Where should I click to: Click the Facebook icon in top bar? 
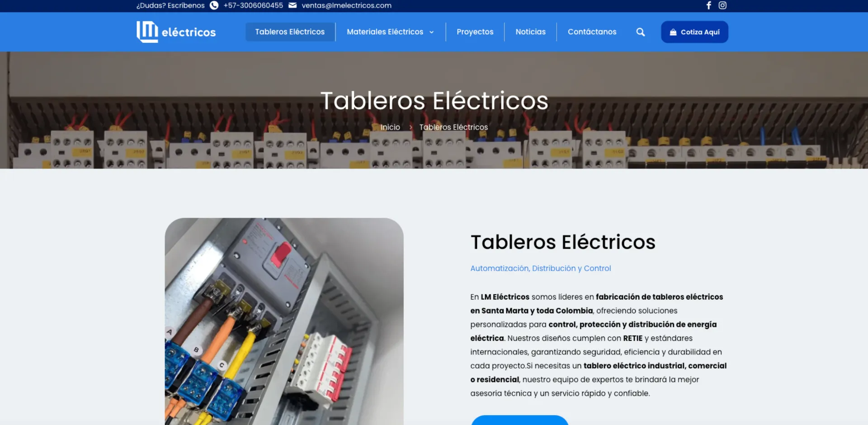tap(708, 5)
